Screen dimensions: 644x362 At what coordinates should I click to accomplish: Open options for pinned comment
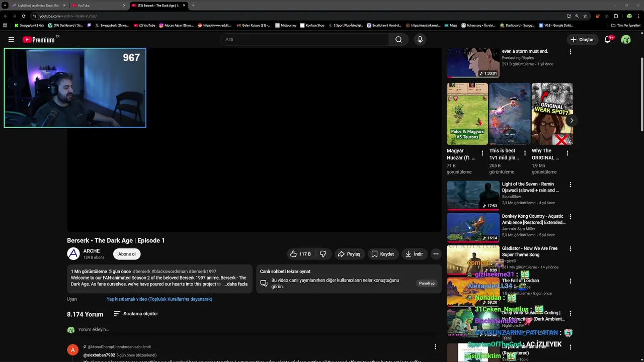435,347
